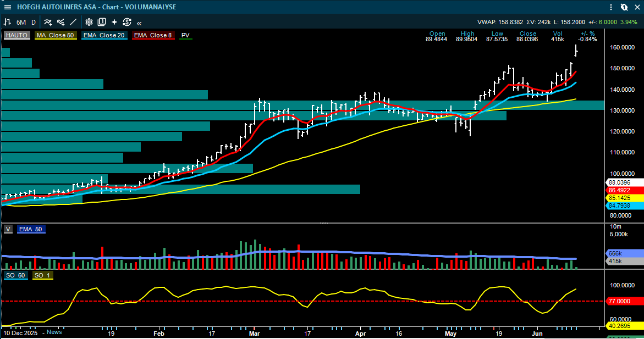Select the EMA Close 8 legend
The width and height of the screenshot is (644, 339).
[x=153, y=35]
